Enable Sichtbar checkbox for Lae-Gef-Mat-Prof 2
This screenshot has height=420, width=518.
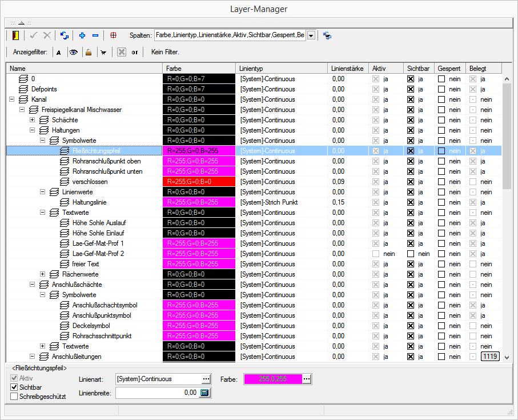410,254
